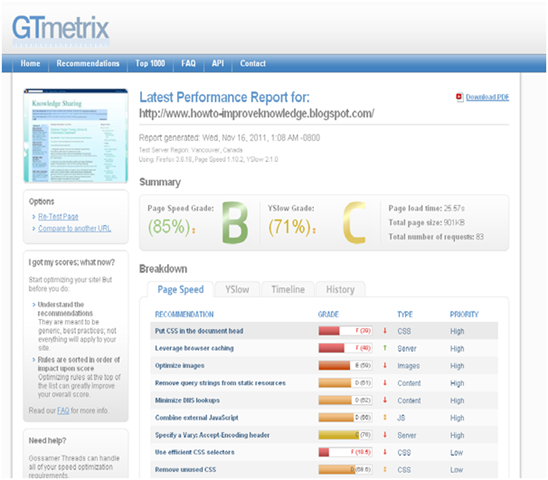Click the green up arrow in Leverage browser caching row

pos(385,348)
